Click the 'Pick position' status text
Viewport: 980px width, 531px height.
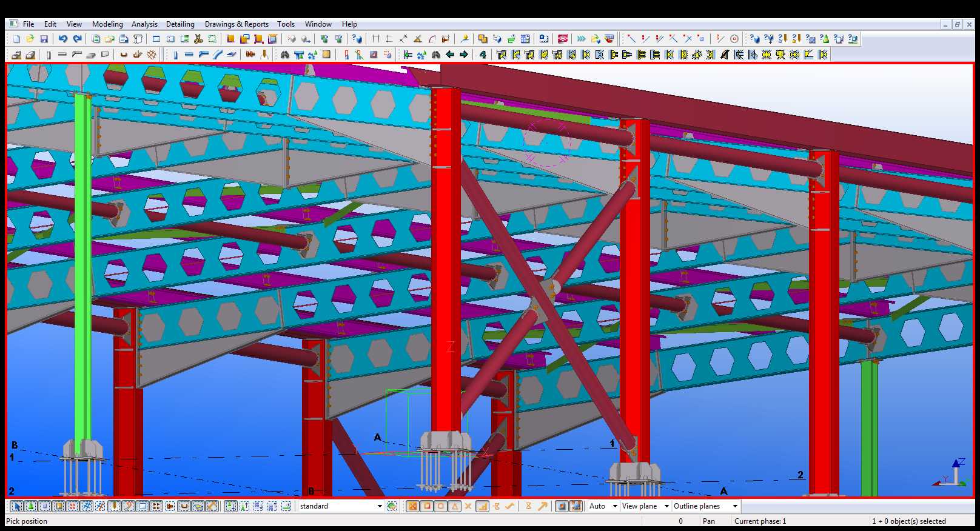coord(27,521)
